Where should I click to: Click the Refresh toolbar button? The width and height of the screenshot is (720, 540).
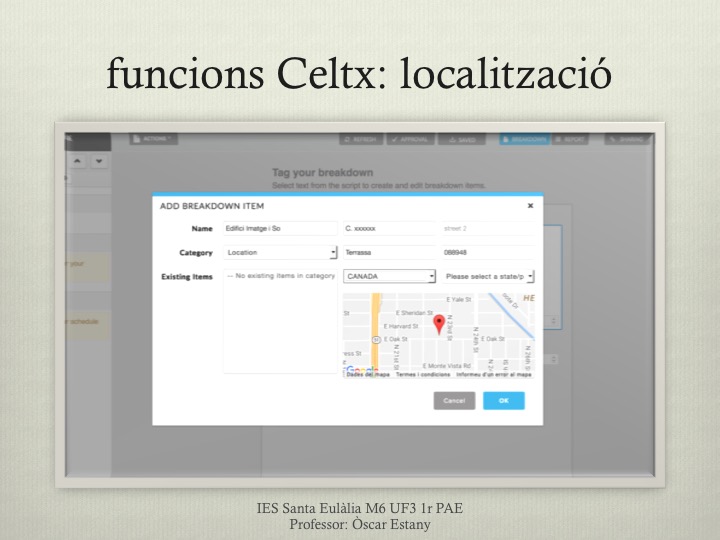(x=360, y=140)
